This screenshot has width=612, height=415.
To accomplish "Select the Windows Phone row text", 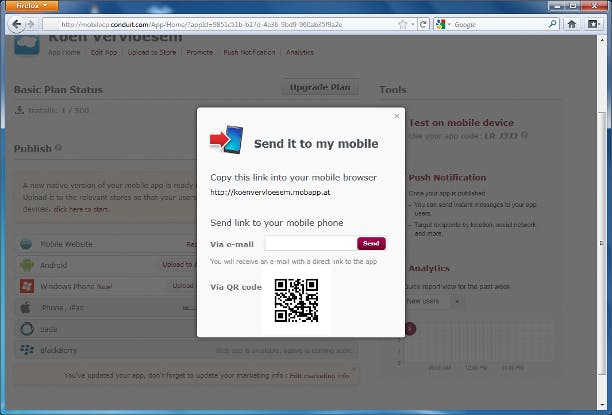I will (76, 286).
